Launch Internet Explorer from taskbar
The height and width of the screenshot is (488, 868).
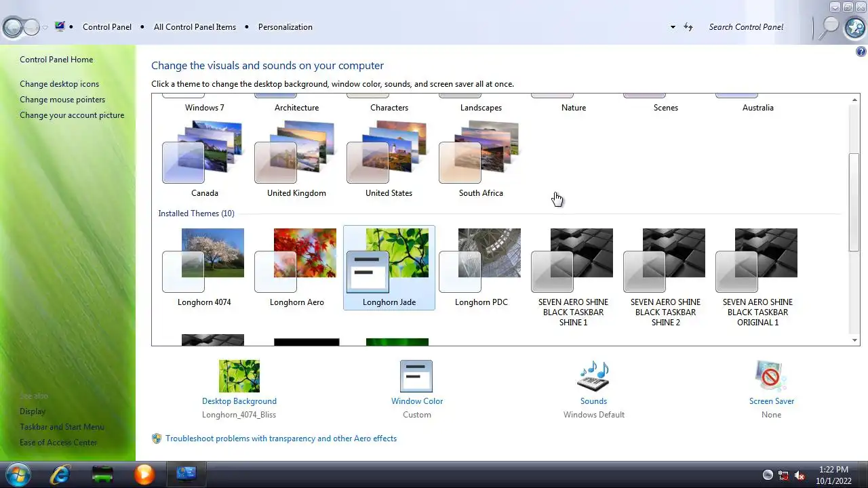coord(60,474)
